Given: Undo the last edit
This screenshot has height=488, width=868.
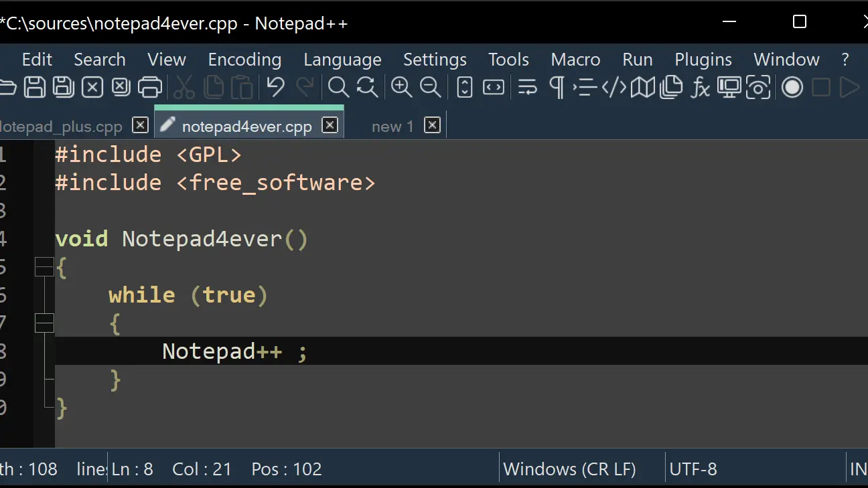Looking at the screenshot, I should tap(275, 87).
